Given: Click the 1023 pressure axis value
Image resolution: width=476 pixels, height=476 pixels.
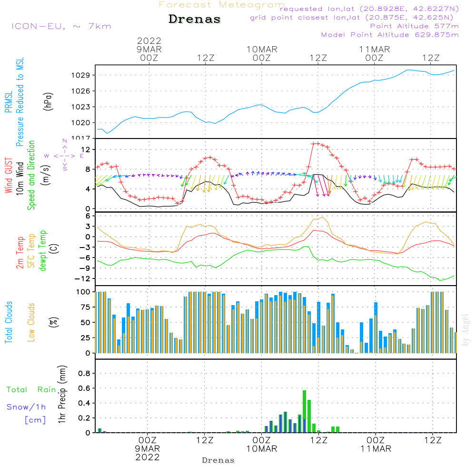Looking at the screenshot, I should pyautogui.click(x=80, y=107).
